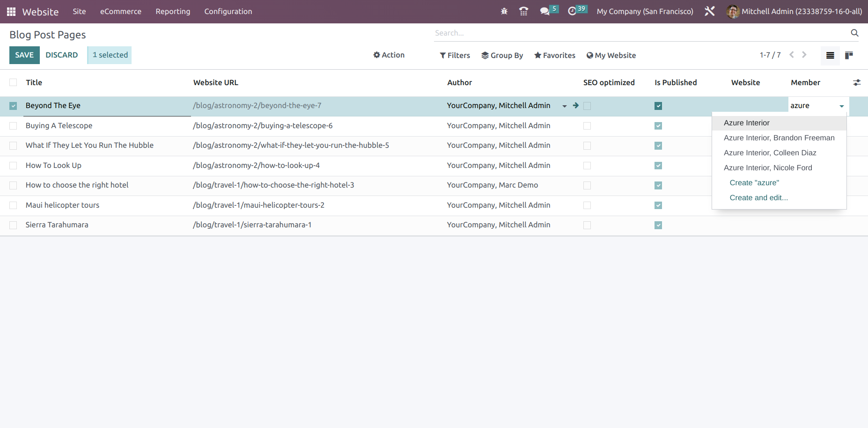Choose 'Azure Interior, Colleen Diaz' from the list

coord(770,152)
